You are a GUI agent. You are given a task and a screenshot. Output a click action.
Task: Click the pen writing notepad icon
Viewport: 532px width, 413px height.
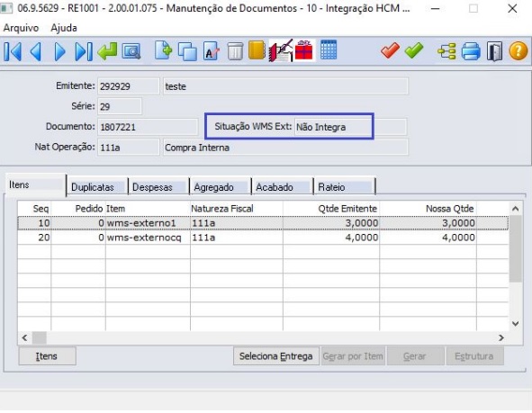click(x=281, y=50)
